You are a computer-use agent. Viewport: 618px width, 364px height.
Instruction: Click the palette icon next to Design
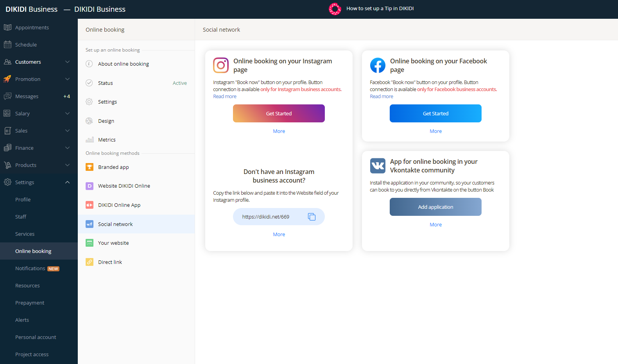tap(89, 121)
